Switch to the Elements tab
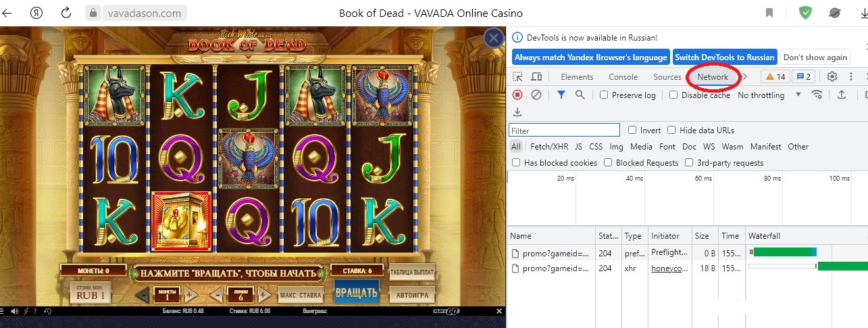Screen dimensions: 868x328 tap(577, 77)
